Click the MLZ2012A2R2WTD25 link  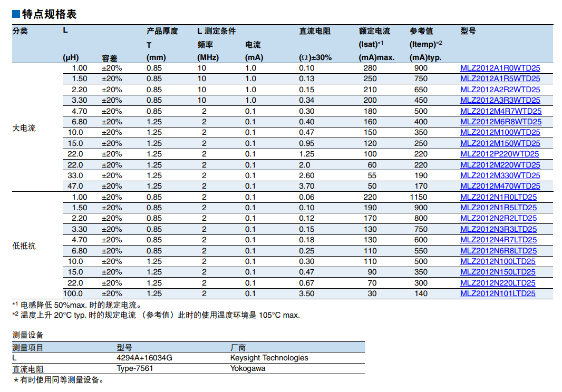[500, 90]
